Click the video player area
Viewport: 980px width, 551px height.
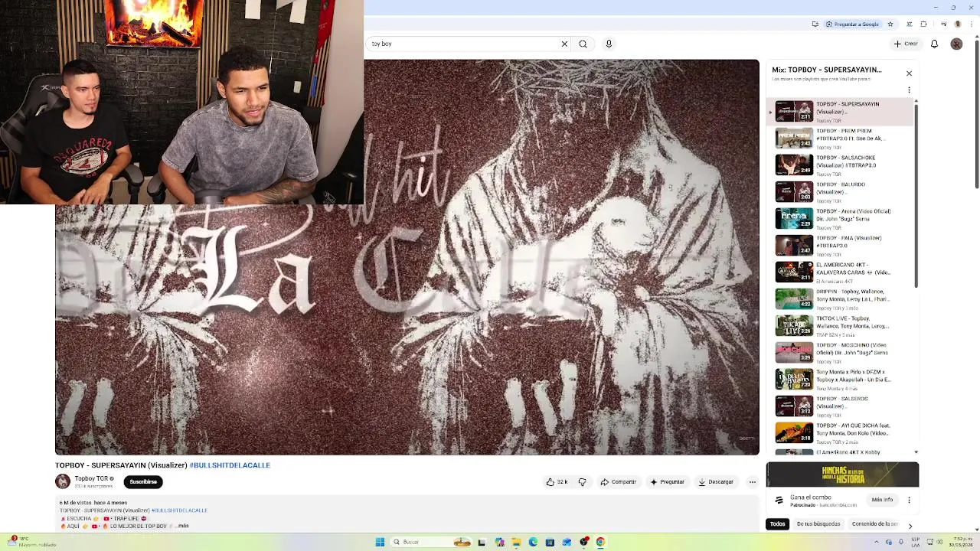click(x=407, y=257)
